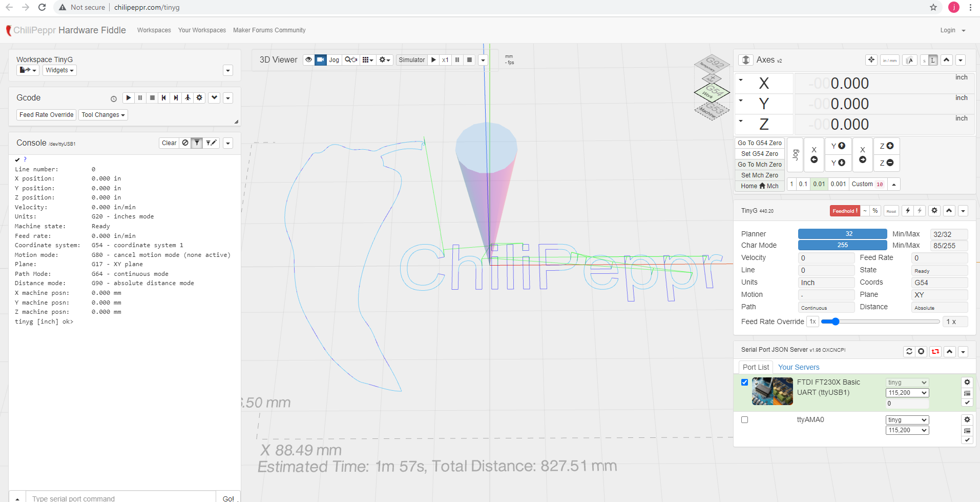Screen dimensions: 980x502
Task: Open Gcode widget gear settings
Action: 199,98
